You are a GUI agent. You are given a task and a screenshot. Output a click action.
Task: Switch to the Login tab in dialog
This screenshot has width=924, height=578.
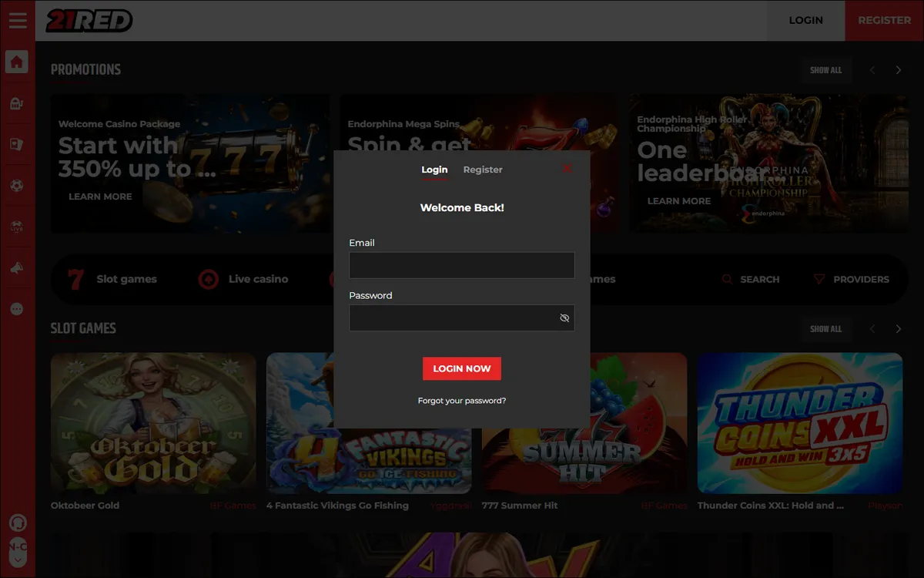tap(434, 170)
